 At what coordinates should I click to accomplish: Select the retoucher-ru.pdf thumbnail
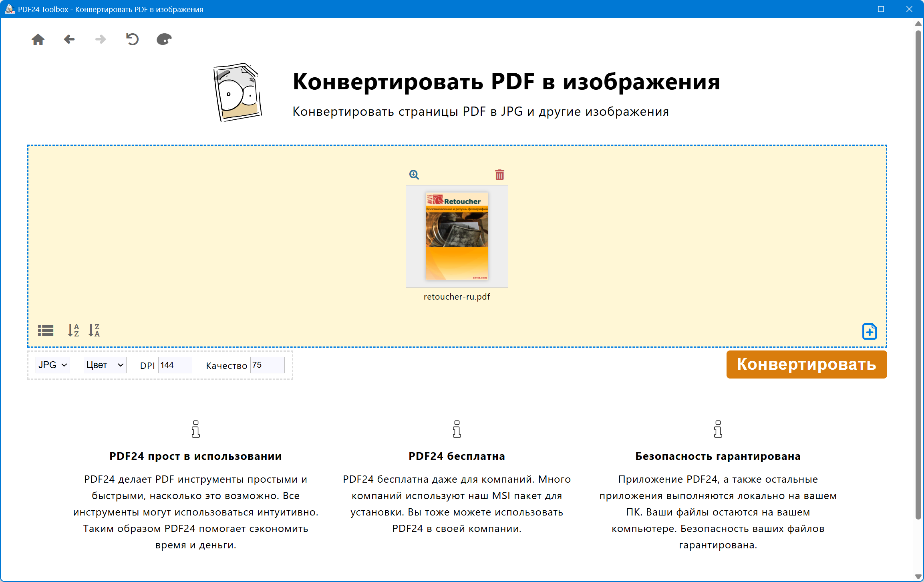(457, 236)
